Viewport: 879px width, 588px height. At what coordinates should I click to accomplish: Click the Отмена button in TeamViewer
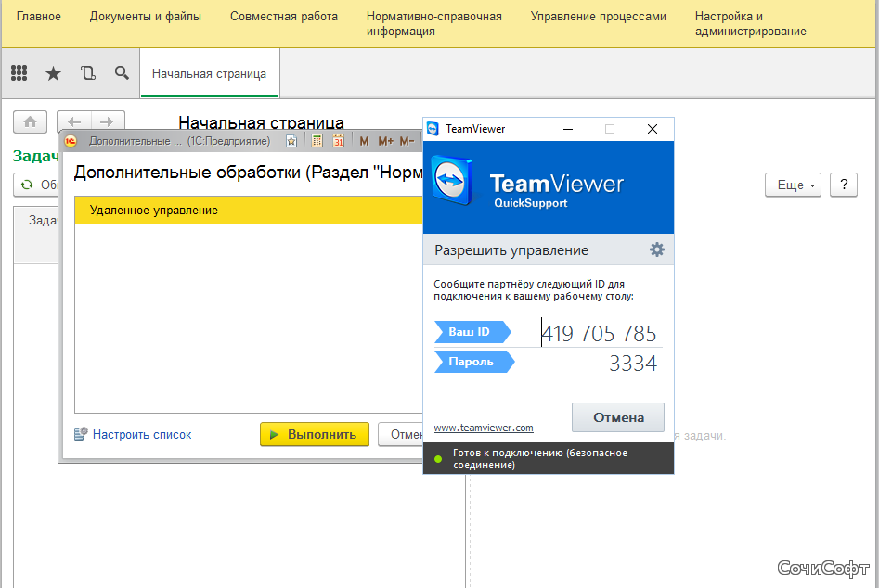(x=618, y=417)
